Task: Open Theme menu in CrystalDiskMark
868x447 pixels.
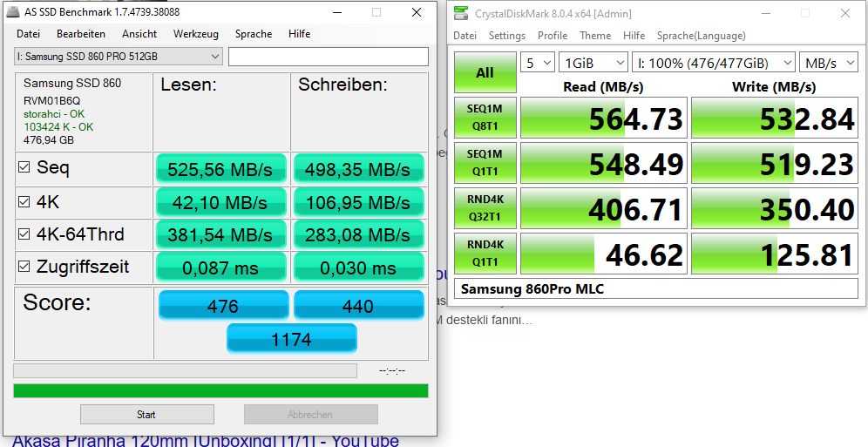Action: [595, 36]
